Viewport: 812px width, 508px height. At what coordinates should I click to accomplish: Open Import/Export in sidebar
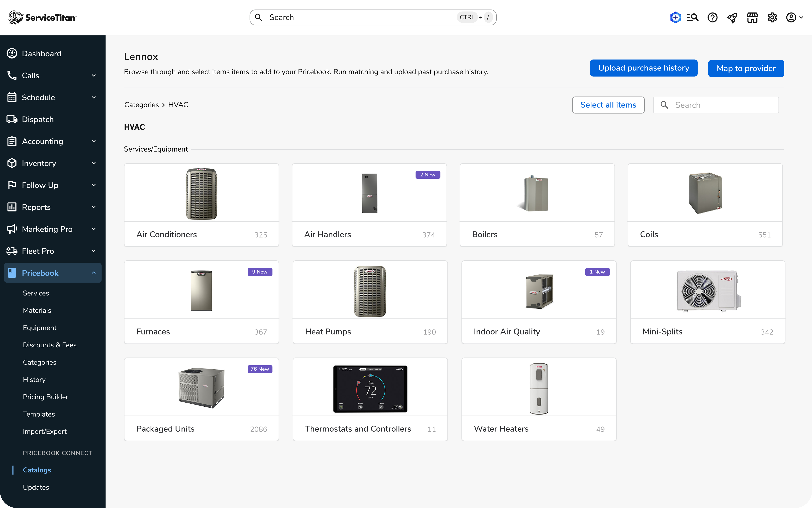(45, 431)
